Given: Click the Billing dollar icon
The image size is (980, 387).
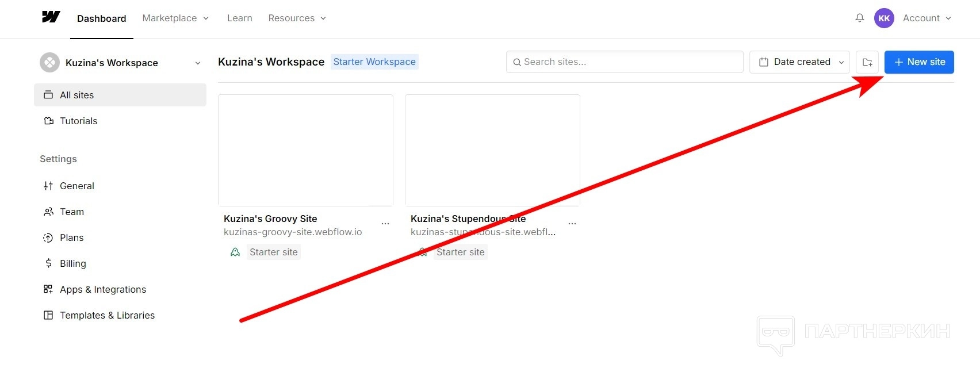Looking at the screenshot, I should [x=48, y=263].
